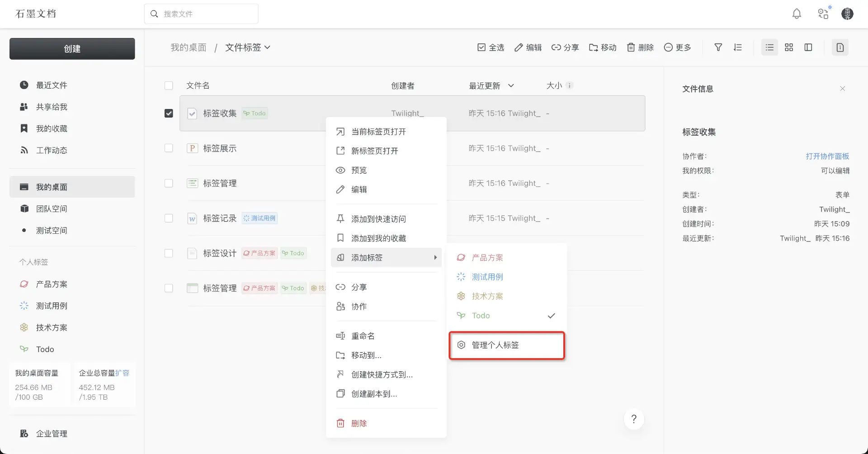Viewport: 868px width, 454px height.
Task: Select 添加到快速访问
Action: click(x=386, y=219)
